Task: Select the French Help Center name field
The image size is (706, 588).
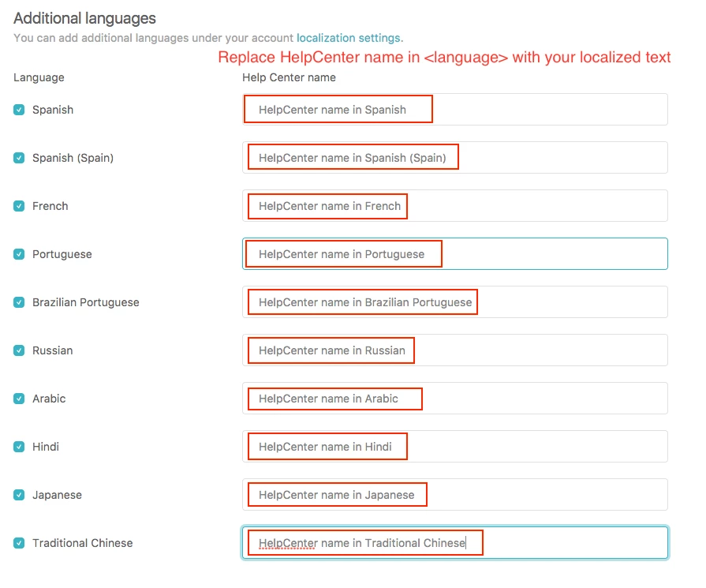Action: coord(454,206)
